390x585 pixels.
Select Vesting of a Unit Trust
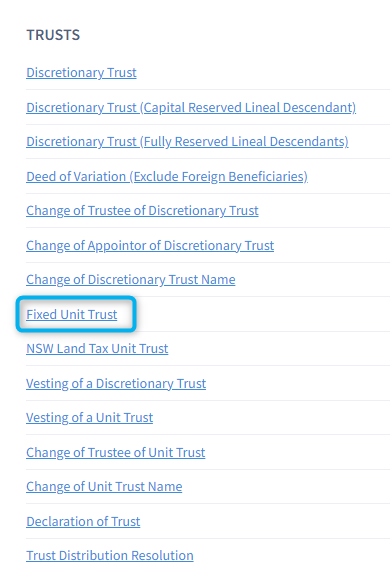tap(90, 417)
